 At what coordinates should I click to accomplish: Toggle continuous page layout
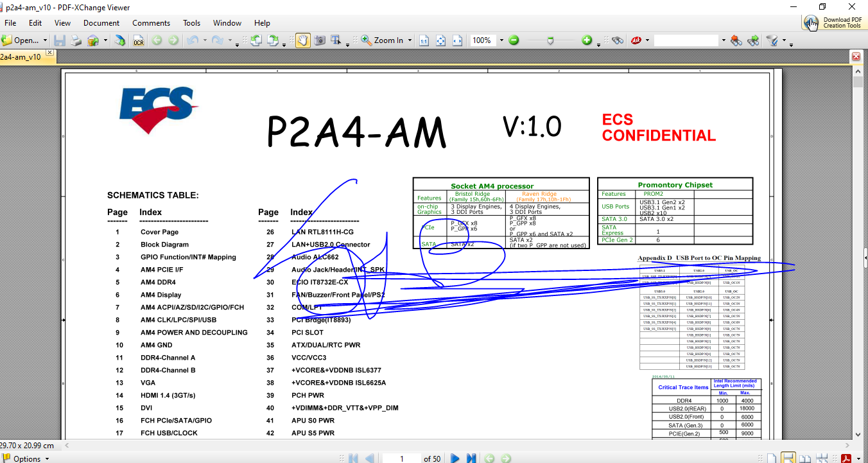point(788,459)
